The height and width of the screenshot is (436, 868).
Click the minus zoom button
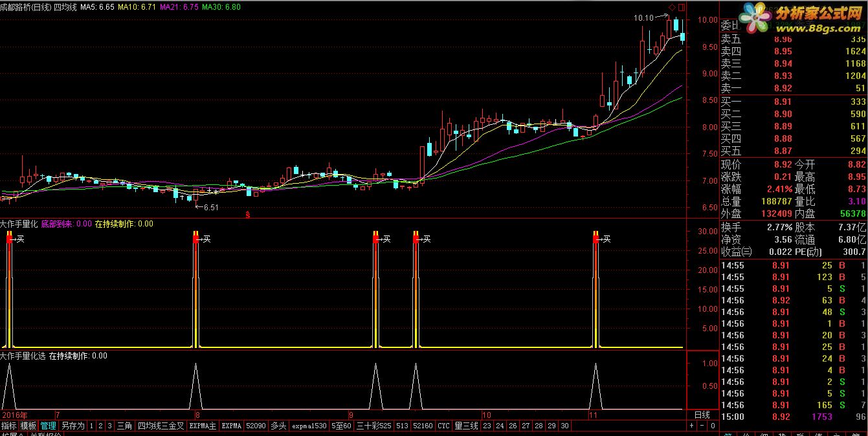click(x=702, y=426)
